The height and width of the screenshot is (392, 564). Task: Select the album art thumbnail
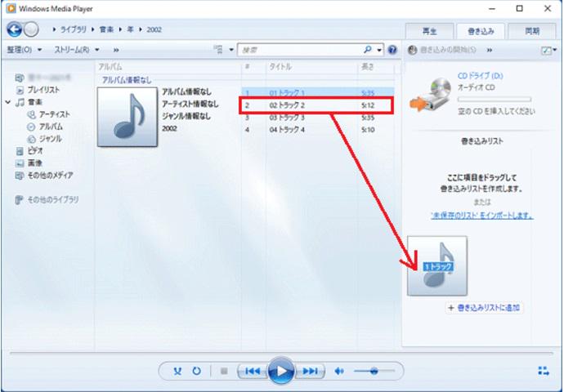[128, 117]
